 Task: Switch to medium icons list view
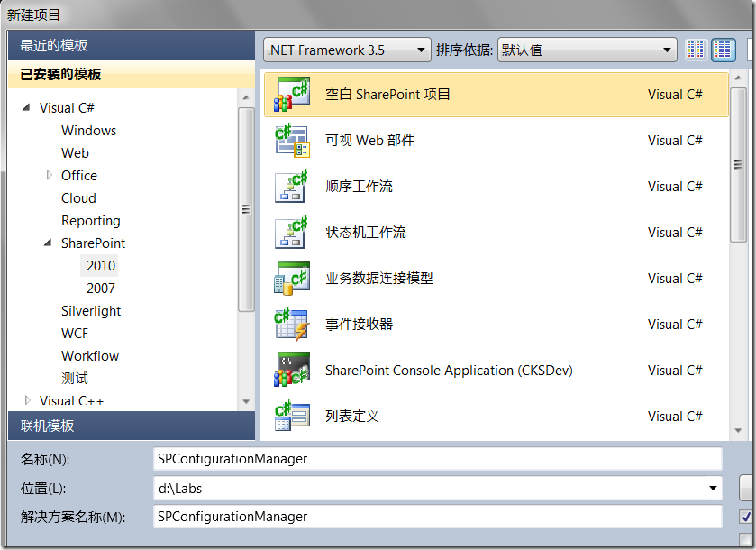coord(723,50)
